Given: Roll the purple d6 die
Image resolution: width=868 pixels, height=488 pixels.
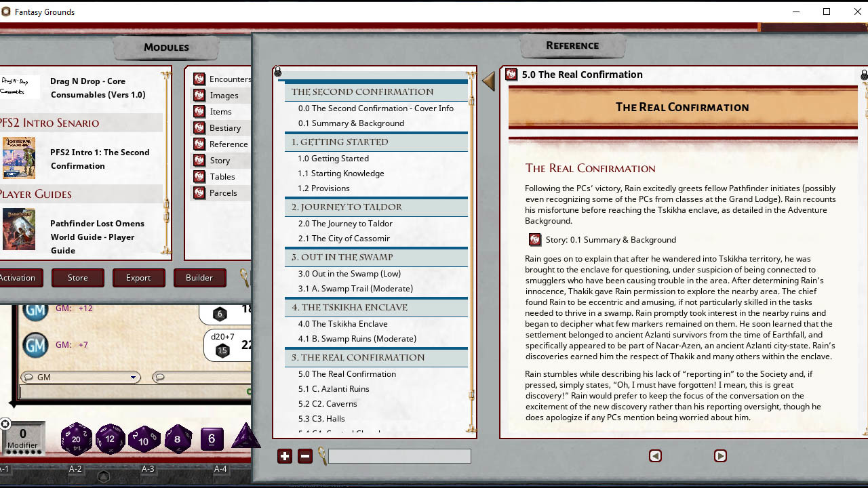Looking at the screenshot, I should pos(211,439).
